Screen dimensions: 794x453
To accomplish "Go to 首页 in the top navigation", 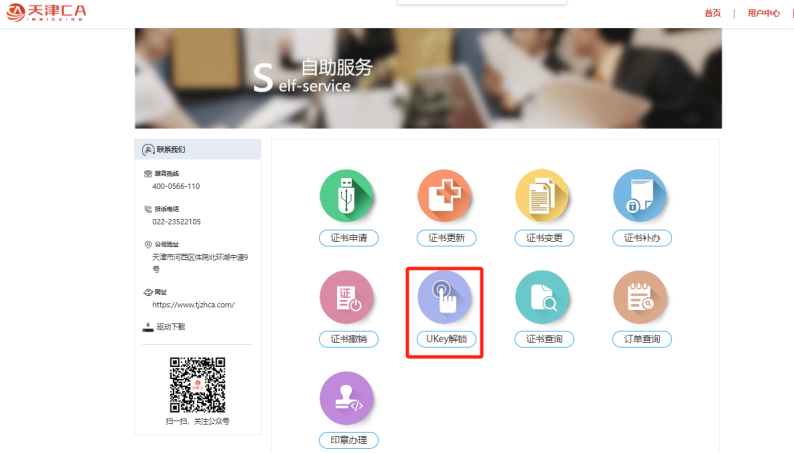I will pos(712,13).
